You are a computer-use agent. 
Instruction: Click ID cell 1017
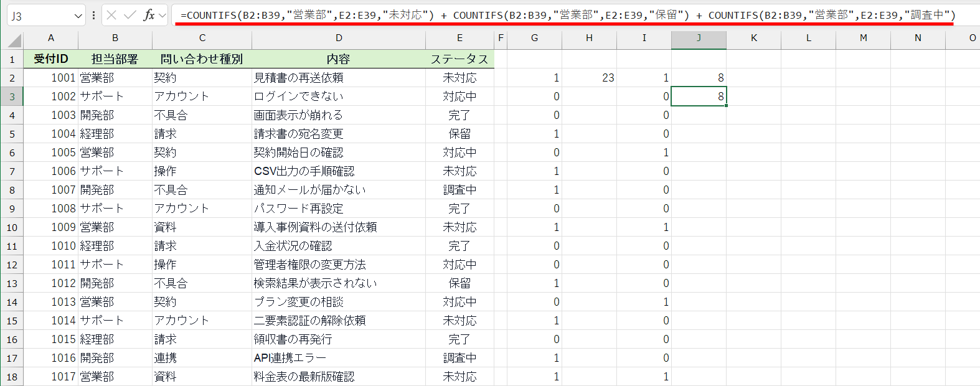click(x=51, y=377)
